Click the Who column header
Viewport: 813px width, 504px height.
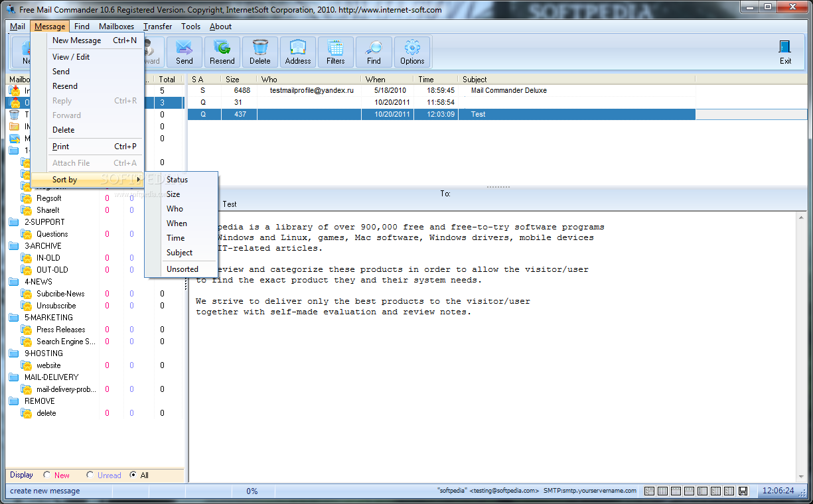309,80
